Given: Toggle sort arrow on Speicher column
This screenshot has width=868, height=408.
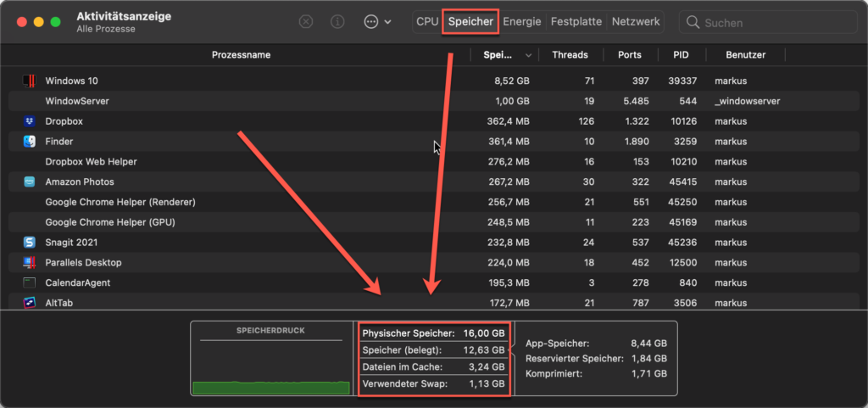Looking at the screenshot, I should point(529,55).
